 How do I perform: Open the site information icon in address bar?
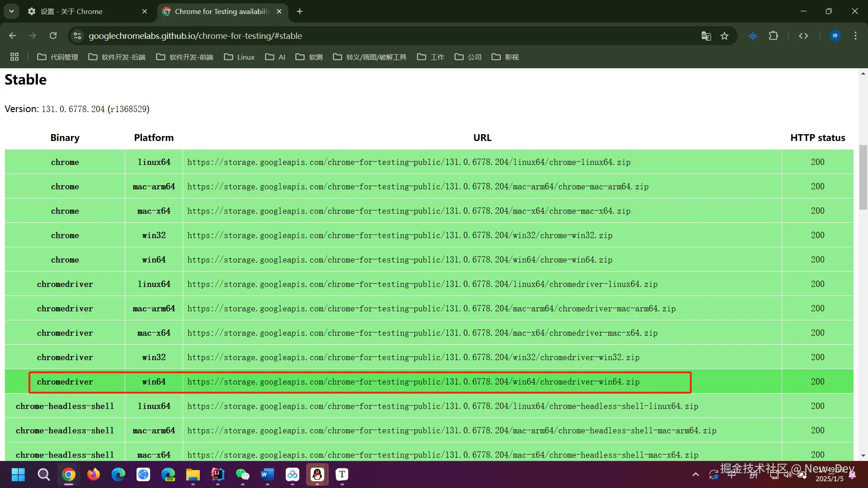click(x=78, y=36)
